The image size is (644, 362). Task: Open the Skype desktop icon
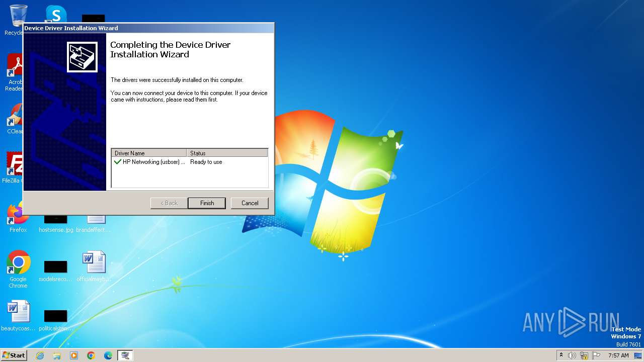tap(55, 14)
